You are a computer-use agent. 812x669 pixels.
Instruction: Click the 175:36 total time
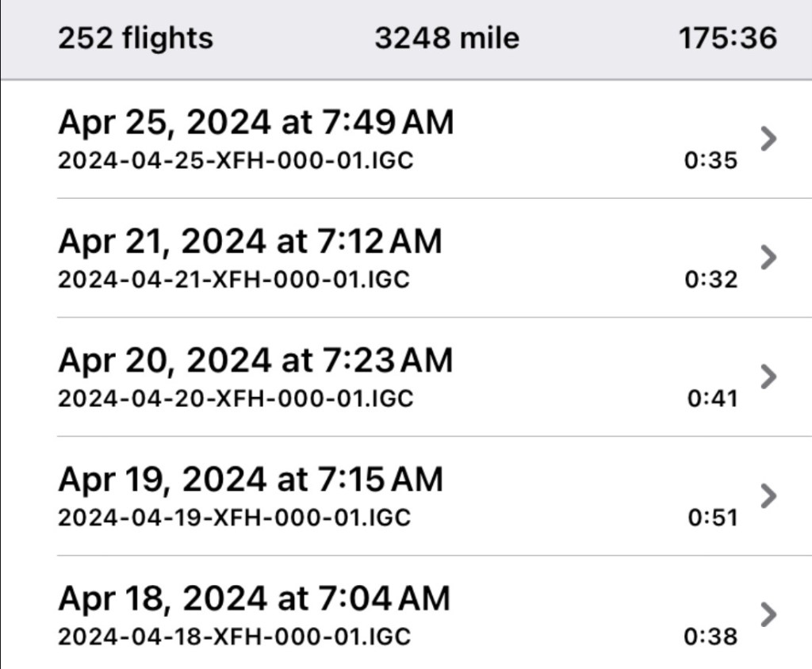tap(728, 38)
